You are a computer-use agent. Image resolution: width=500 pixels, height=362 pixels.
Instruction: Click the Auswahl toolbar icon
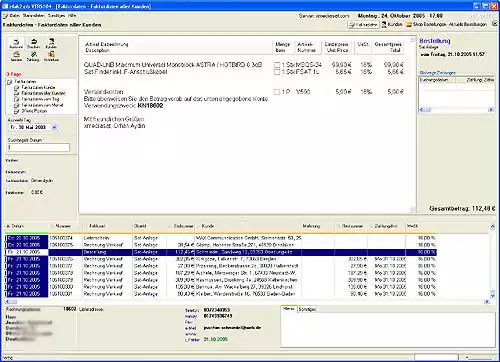click(x=16, y=43)
